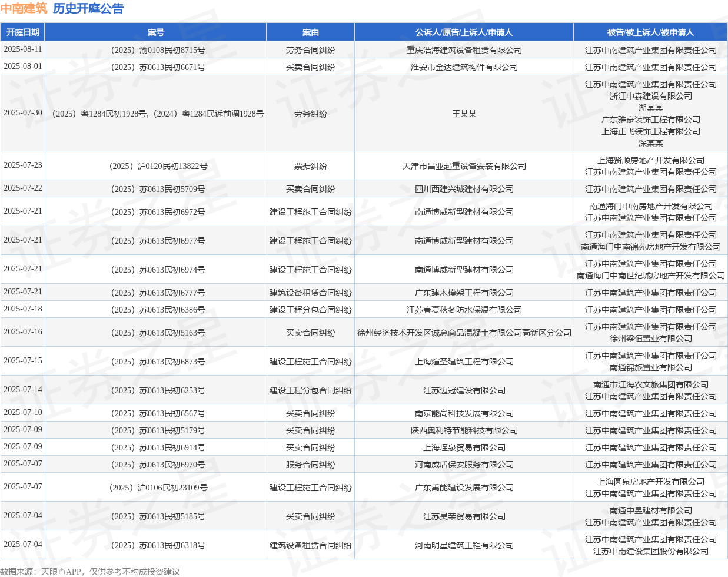
Task: Select date cell 2025-08-01
Action: (23, 67)
